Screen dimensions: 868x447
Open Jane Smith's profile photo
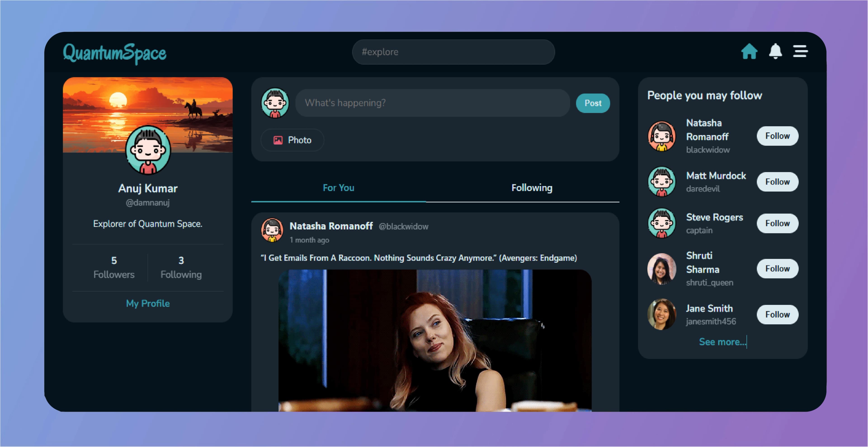[x=661, y=314]
